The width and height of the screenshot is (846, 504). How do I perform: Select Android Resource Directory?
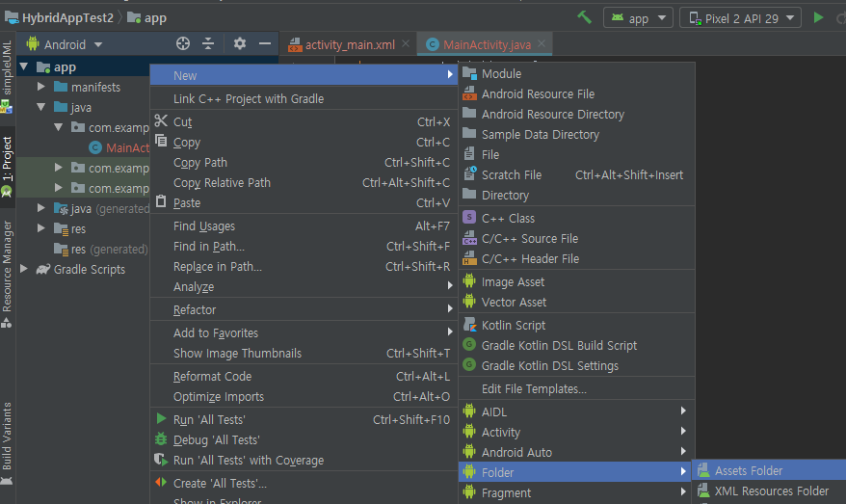576,114
